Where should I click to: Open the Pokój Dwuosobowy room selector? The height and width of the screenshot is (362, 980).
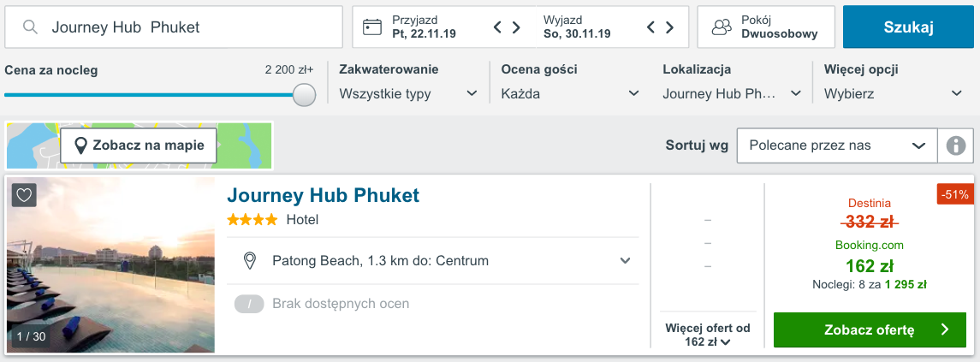765,27
